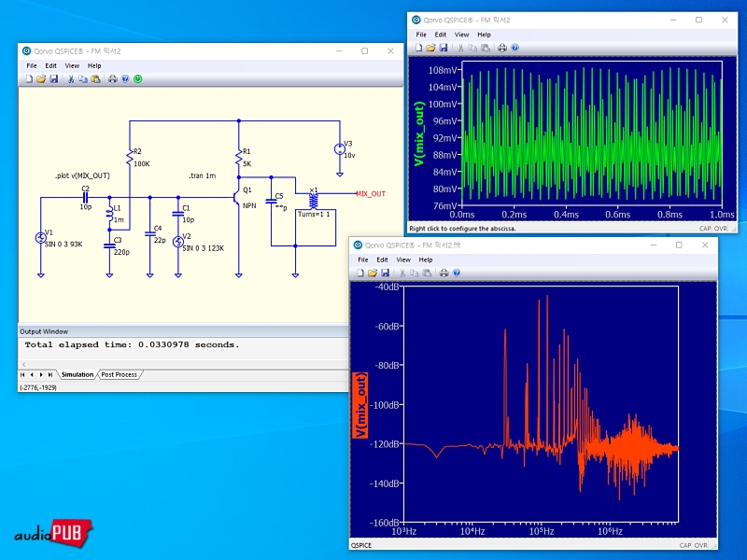Viewport: 747px width, 560px height.
Task: Select the .tran 1m directive text
Action: click(202, 175)
